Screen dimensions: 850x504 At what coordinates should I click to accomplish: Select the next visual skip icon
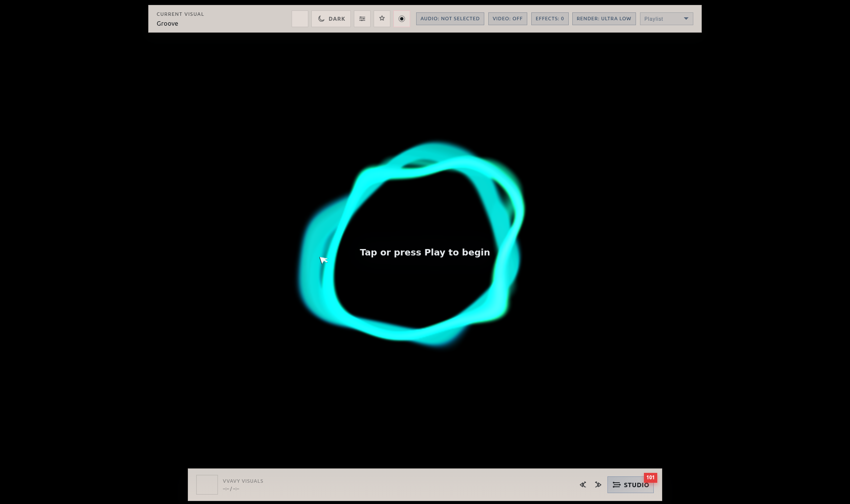(598, 485)
